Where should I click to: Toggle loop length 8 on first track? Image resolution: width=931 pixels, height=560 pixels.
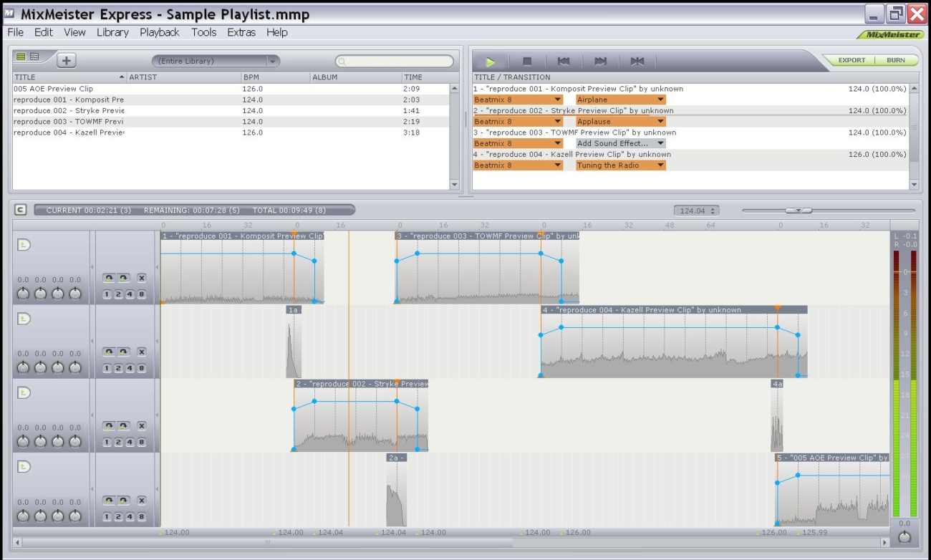(141, 294)
